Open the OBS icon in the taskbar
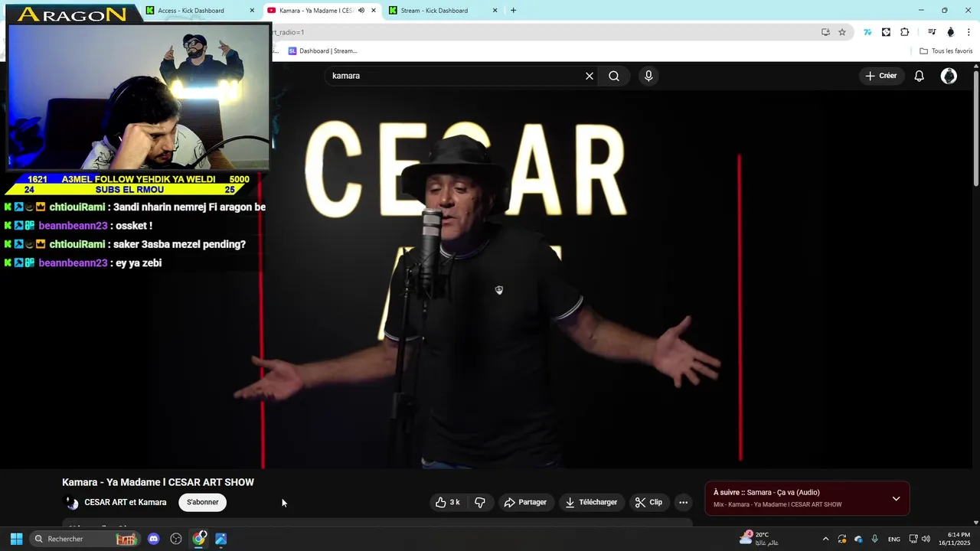Screen dimensions: 980x551 click(x=176, y=539)
